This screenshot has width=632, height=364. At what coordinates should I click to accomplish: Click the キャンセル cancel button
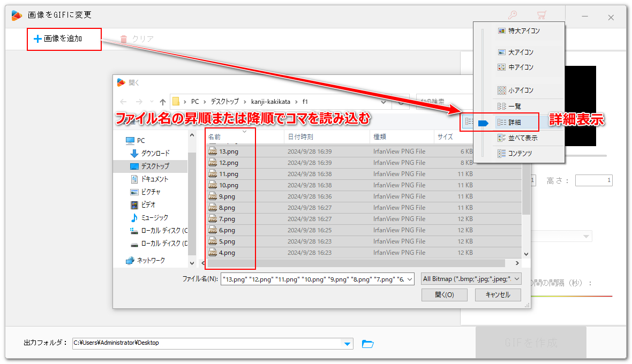point(498,295)
